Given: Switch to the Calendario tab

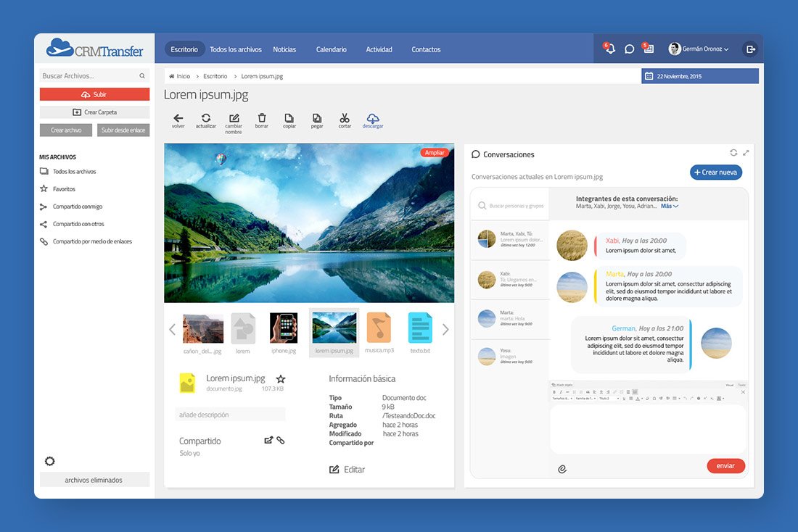Looking at the screenshot, I should point(332,49).
